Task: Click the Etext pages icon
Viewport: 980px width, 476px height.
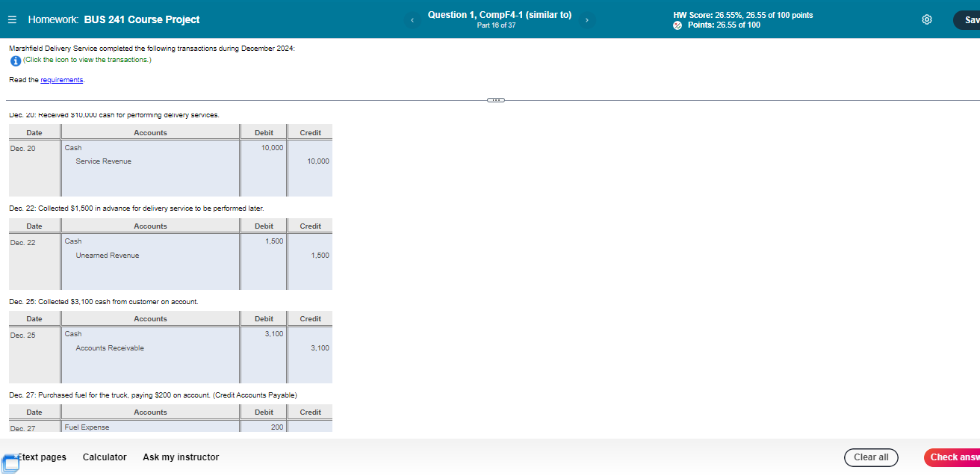Action: [x=41, y=457]
